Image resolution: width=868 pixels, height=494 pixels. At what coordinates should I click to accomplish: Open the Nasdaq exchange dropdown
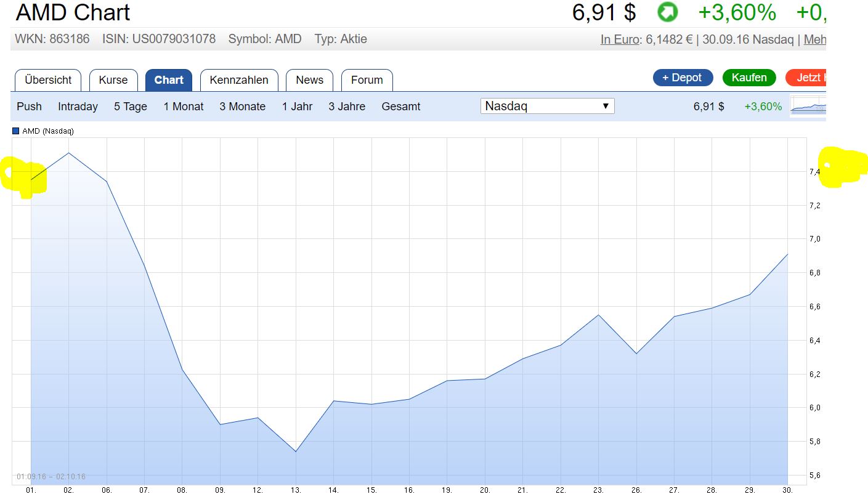(547, 106)
